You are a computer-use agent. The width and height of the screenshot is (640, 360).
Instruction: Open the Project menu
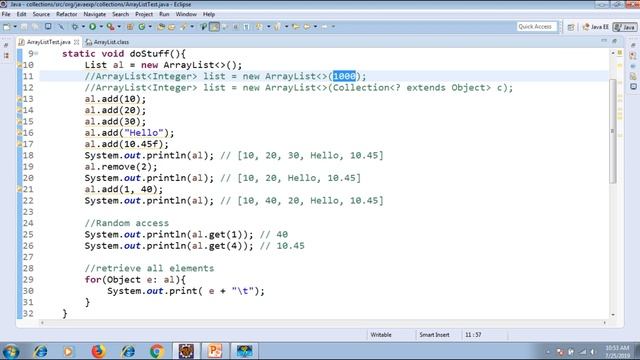[144, 14]
